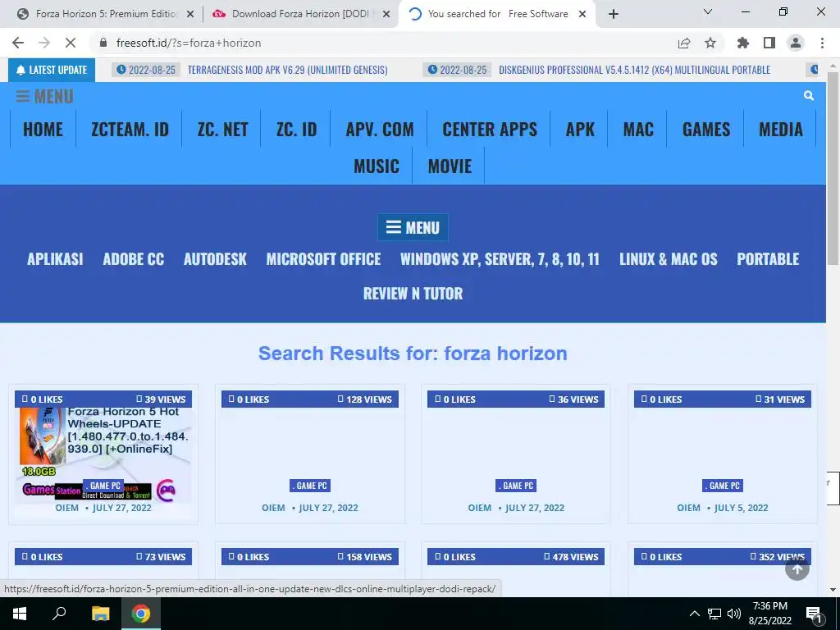The height and width of the screenshot is (630, 840).
Task: Close the Forza Horizon 5 Premium Edition tab
Action: click(189, 15)
